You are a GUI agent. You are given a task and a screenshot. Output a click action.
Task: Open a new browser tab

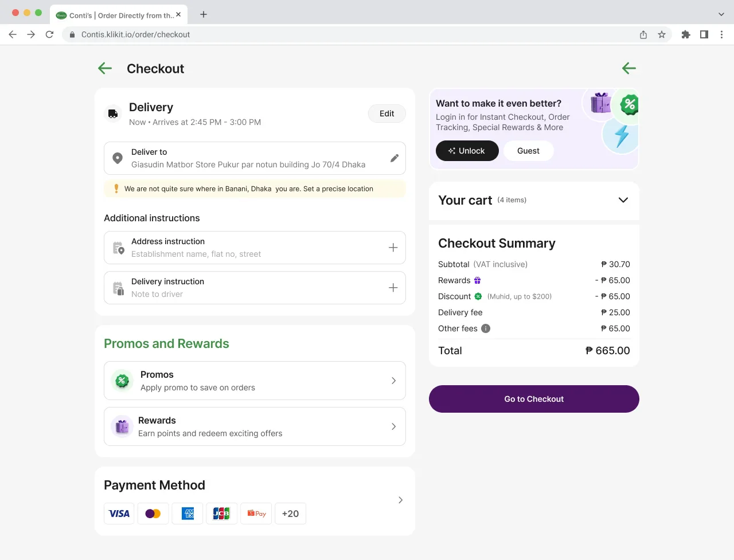tap(204, 14)
